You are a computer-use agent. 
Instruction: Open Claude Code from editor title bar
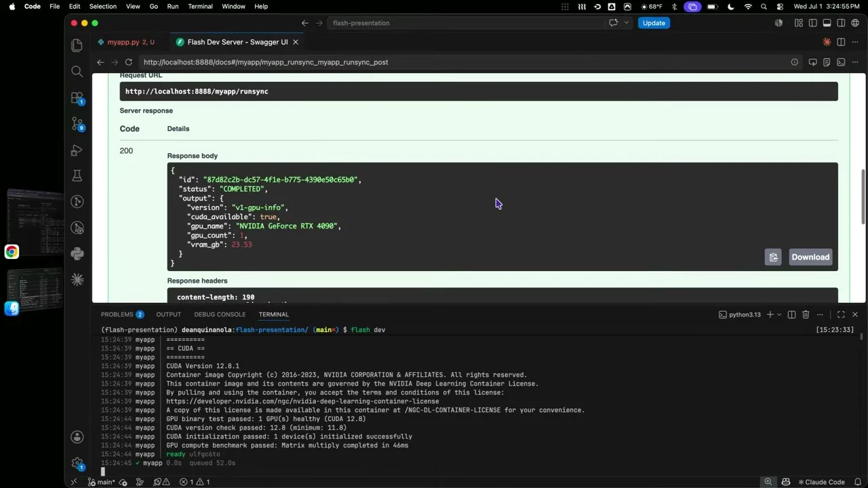(827, 42)
